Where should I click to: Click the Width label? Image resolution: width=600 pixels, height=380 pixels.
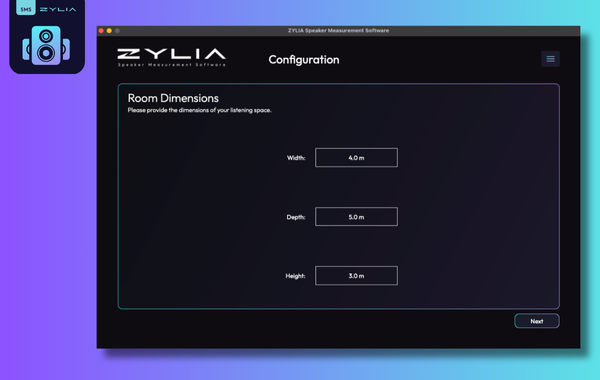point(296,158)
